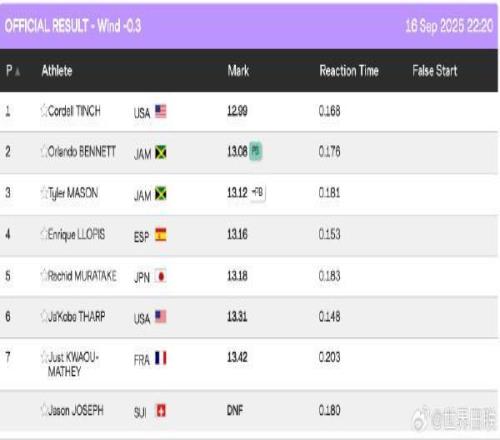Click the star icon beside Ja'Kobe THARP
Image resolution: width=500 pixels, height=440 pixels.
coord(44,316)
